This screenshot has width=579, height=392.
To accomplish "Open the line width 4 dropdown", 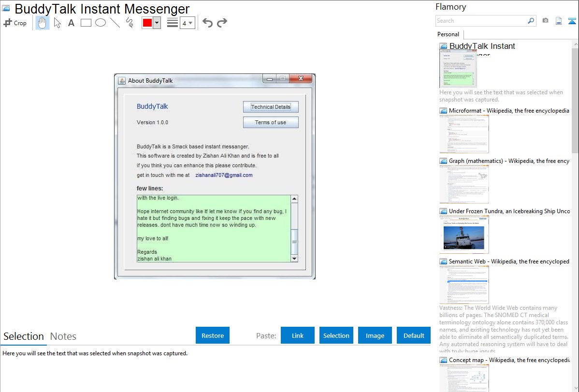I will pyautogui.click(x=187, y=23).
